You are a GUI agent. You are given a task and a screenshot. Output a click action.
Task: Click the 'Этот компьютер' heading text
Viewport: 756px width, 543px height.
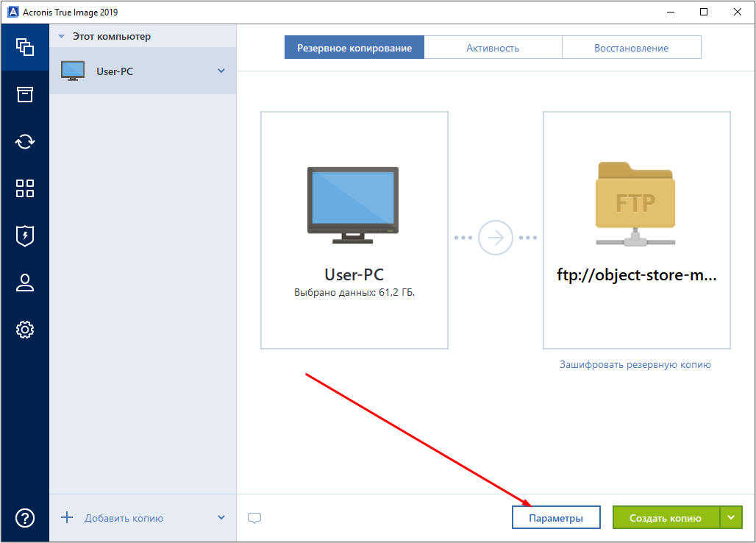112,37
